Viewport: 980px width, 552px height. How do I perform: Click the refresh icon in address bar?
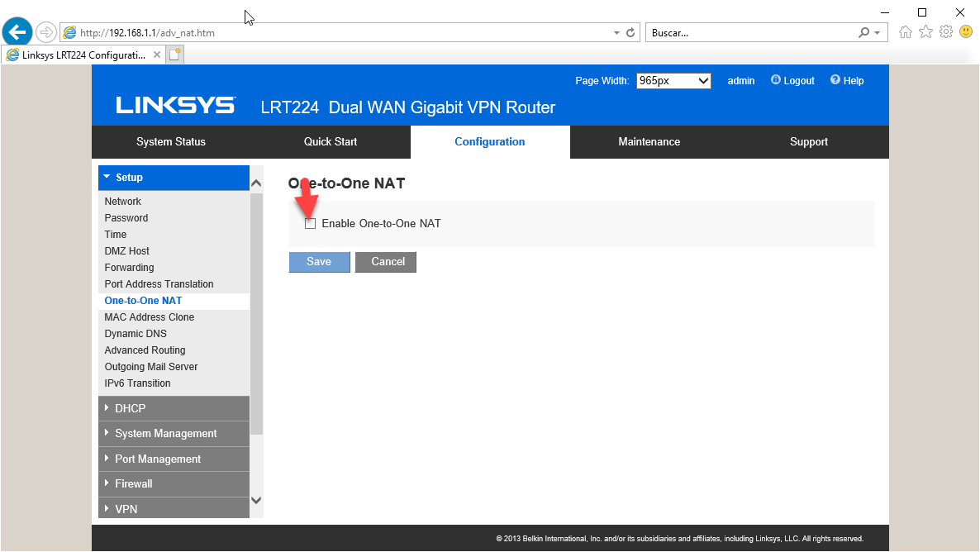pos(631,33)
